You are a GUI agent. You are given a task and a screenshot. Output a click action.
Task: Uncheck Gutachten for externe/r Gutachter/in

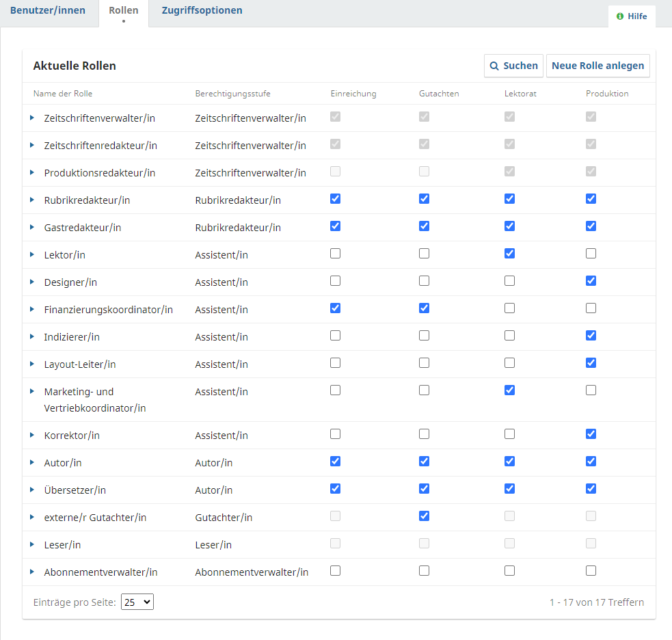coord(424,516)
